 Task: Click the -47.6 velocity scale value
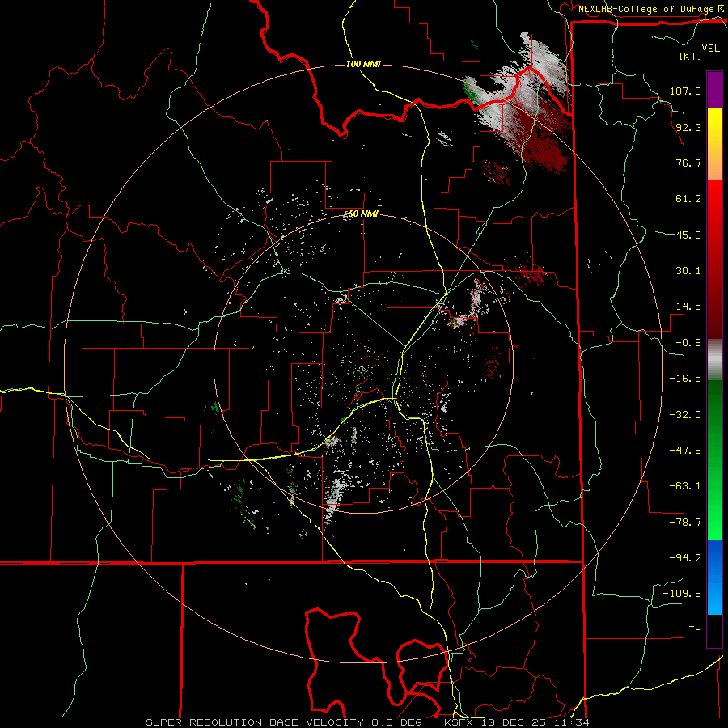pyautogui.click(x=685, y=451)
